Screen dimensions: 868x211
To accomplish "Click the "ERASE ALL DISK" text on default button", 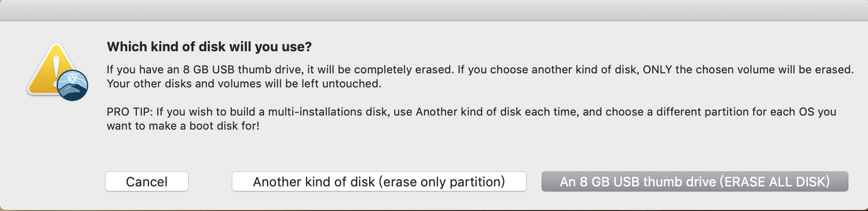I will pyautogui.click(x=774, y=181).
